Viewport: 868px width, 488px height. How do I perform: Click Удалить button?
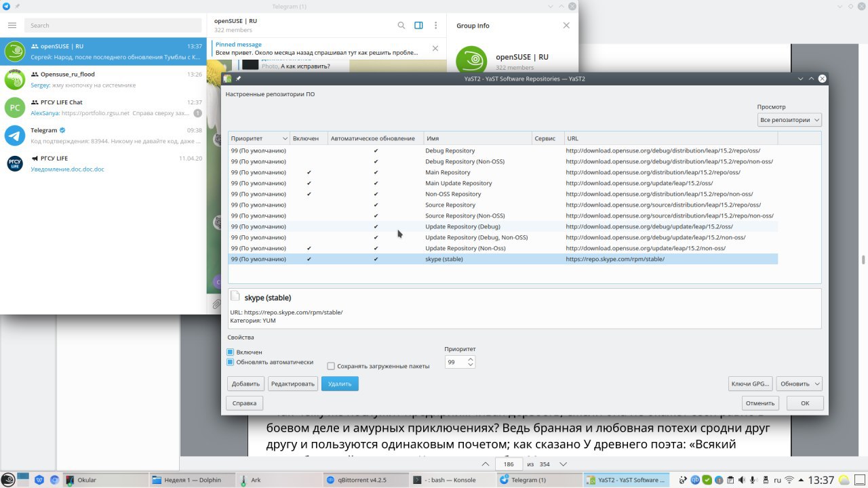(340, 384)
